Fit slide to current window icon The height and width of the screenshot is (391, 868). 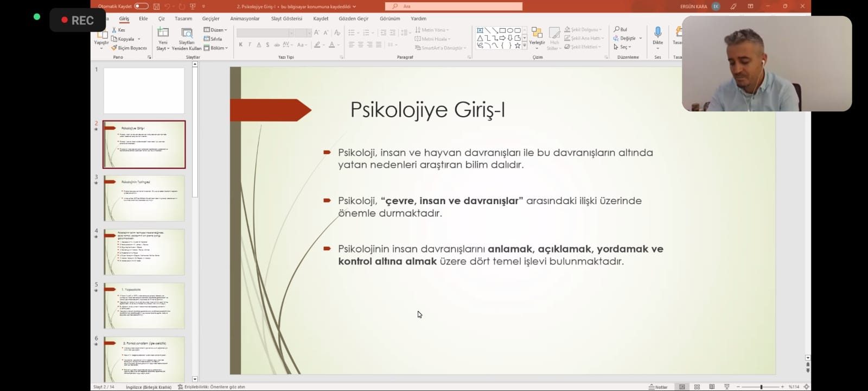coord(807,387)
